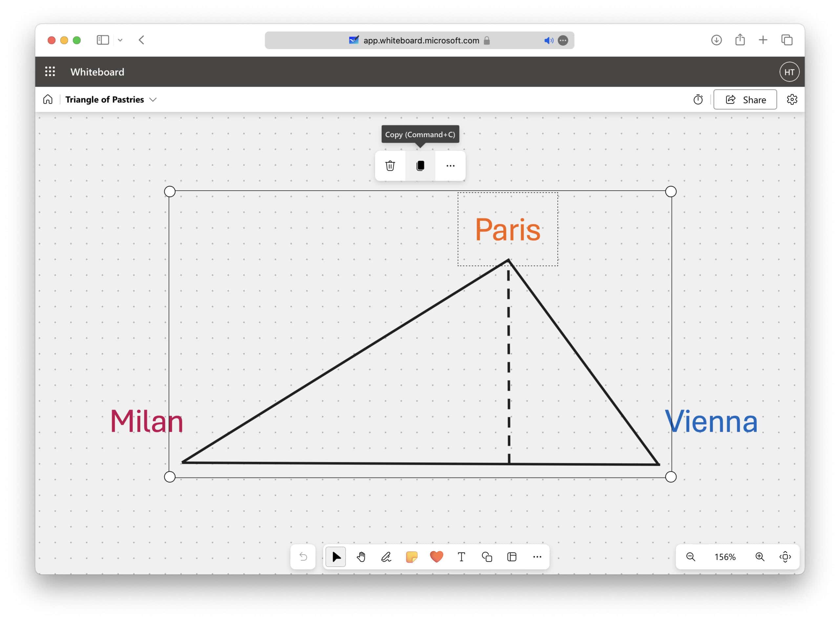The width and height of the screenshot is (840, 621).
Task: Show Safari downloads
Action: [716, 40]
